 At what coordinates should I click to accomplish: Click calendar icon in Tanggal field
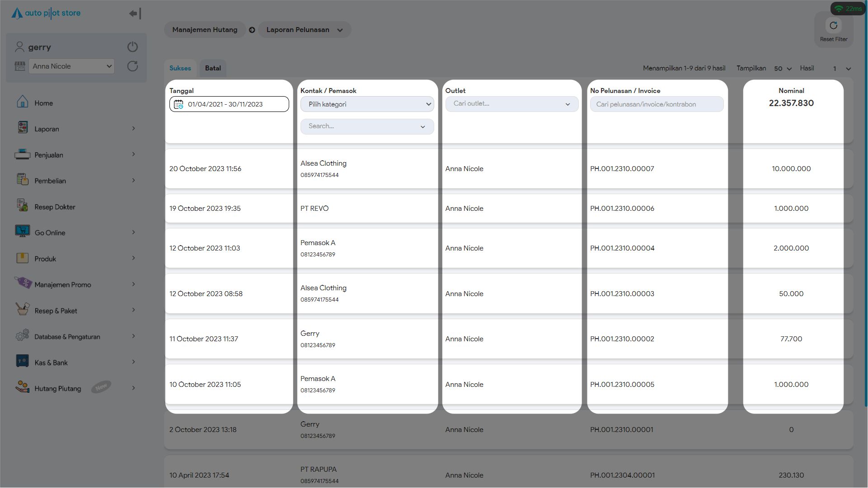[178, 104]
